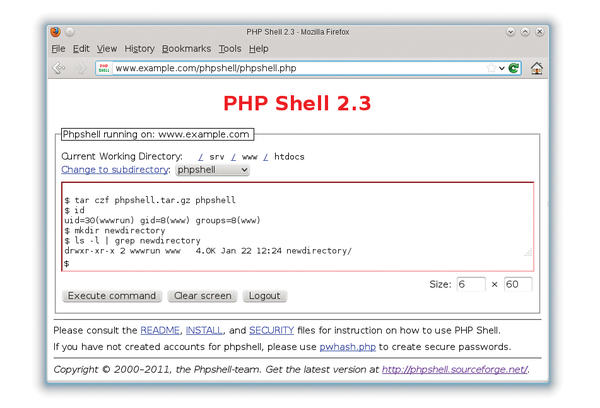The width and height of the screenshot is (600, 408).
Task: Expand the phpshell subdirectory dropdown
Action: coord(212,170)
